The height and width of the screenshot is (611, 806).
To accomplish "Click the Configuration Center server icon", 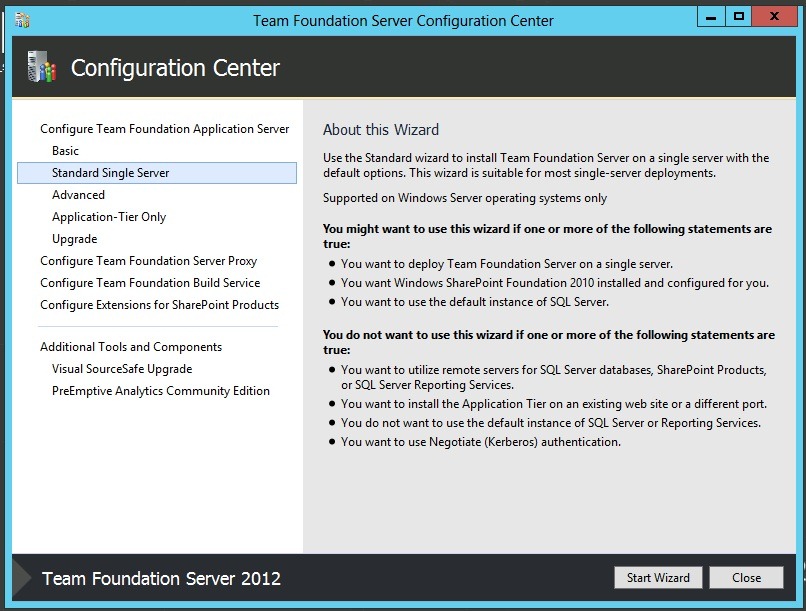I will click(42, 67).
